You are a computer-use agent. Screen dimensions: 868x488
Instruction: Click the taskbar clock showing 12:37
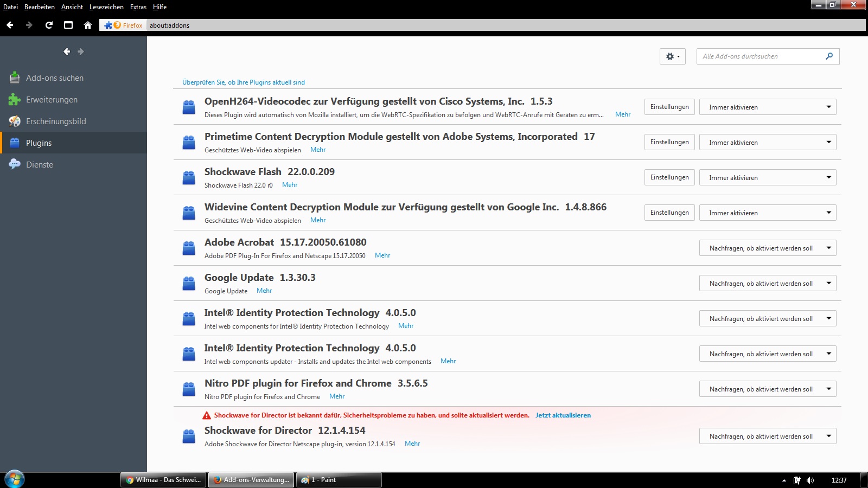[839, 480]
